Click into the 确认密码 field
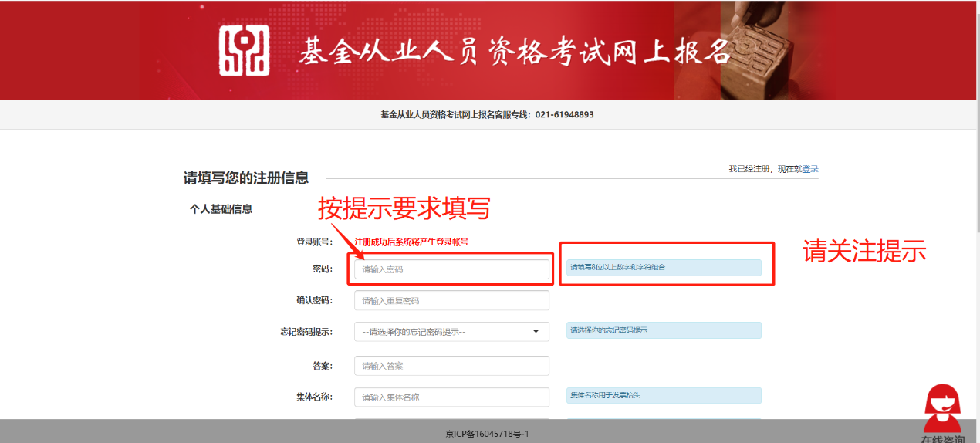The height and width of the screenshot is (443, 980). 451,300
